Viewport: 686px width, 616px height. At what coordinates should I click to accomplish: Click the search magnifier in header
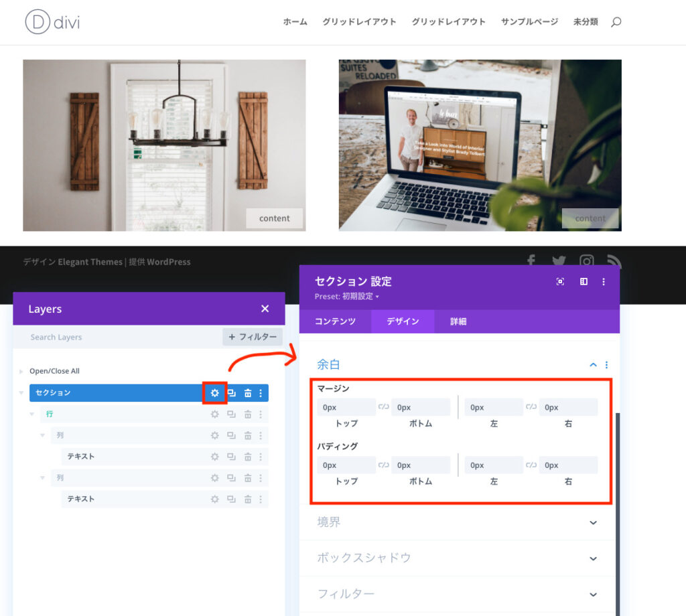click(x=616, y=22)
